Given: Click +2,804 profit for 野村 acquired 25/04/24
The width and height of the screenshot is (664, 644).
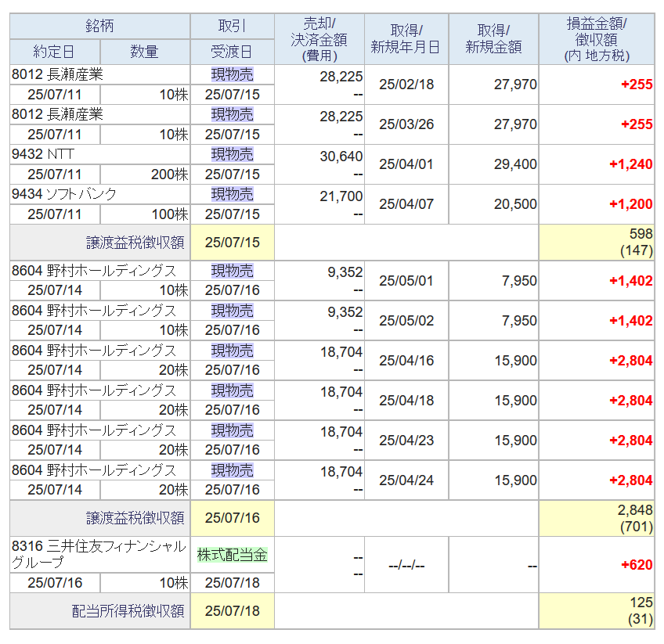Looking at the screenshot, I should point(630,480).
